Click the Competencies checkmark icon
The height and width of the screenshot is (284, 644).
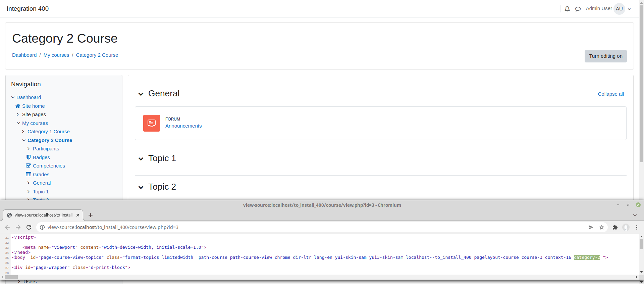coord(29,165)
